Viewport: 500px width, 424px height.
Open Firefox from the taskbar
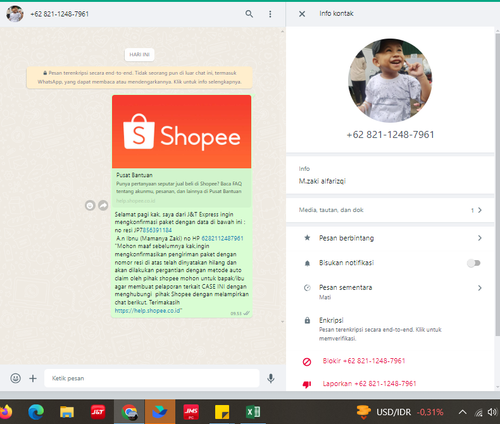pos(6,412)
